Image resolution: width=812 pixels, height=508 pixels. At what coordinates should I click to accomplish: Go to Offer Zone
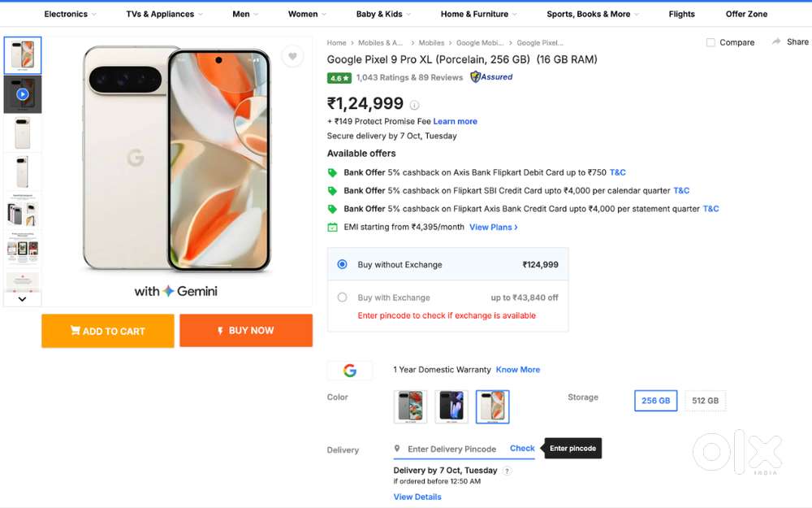point(746,14)
